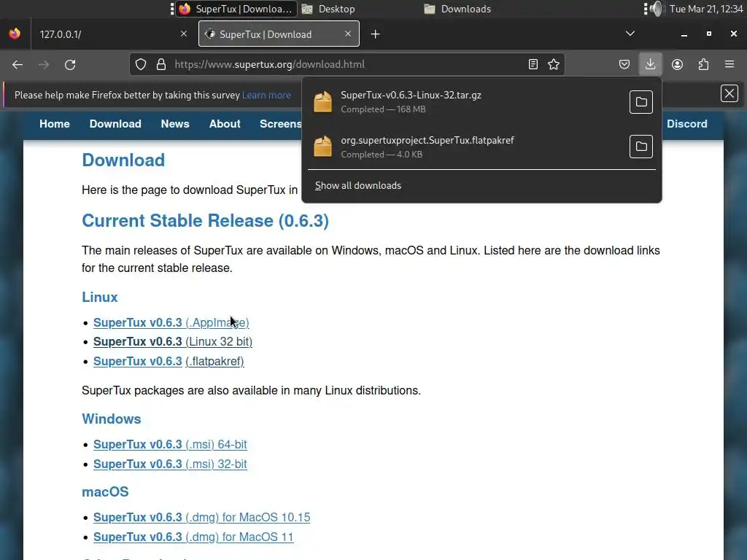Screen dimensions: 747x560
Task: Open the Firefox hamburger application menu
Action: coord(729,64)
